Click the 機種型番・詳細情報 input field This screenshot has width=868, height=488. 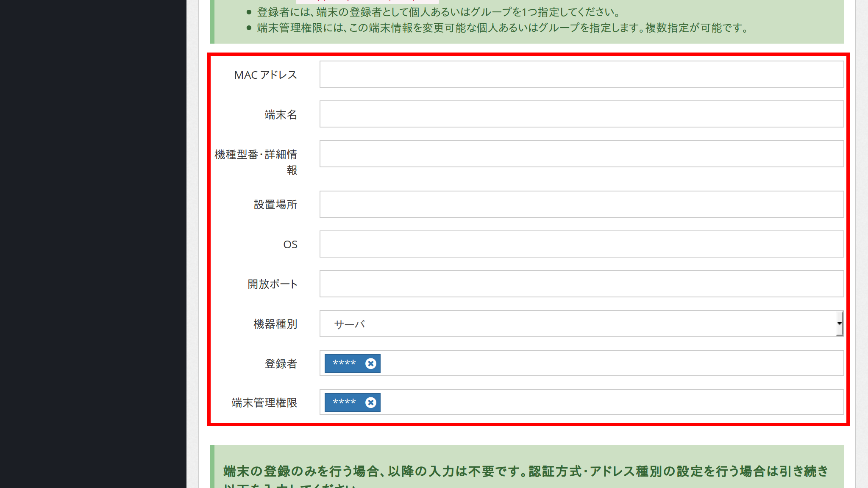[581, 154]
